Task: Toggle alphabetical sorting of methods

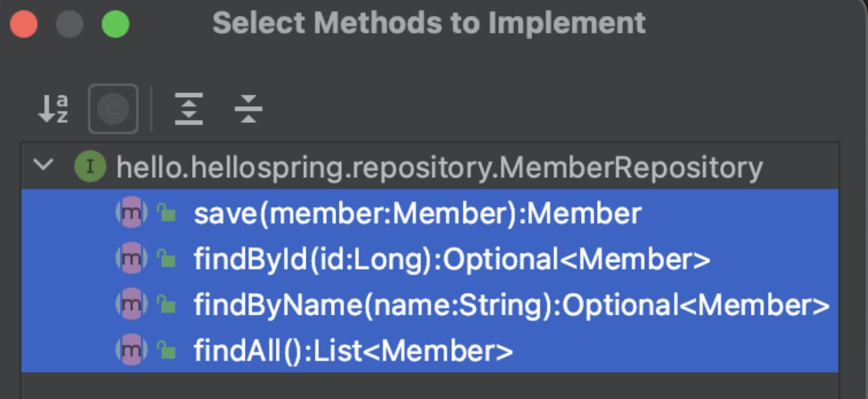Action: pos(53,109)
